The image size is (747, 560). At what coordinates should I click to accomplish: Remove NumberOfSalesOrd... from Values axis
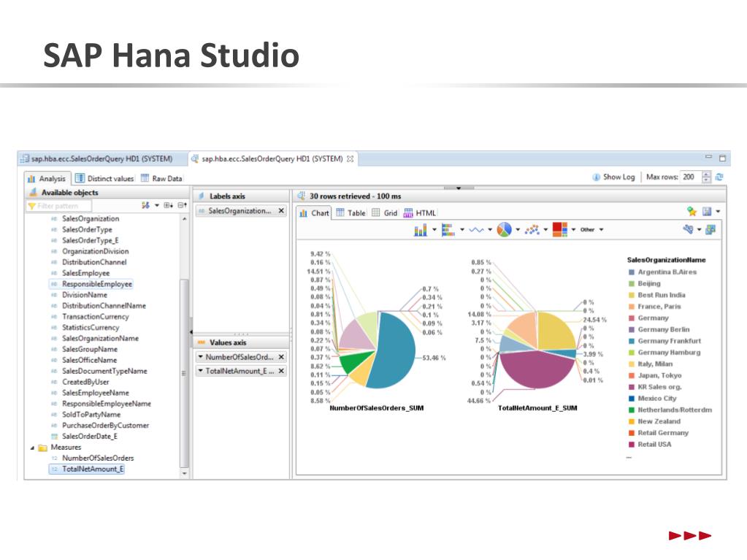tap(281, 357)
